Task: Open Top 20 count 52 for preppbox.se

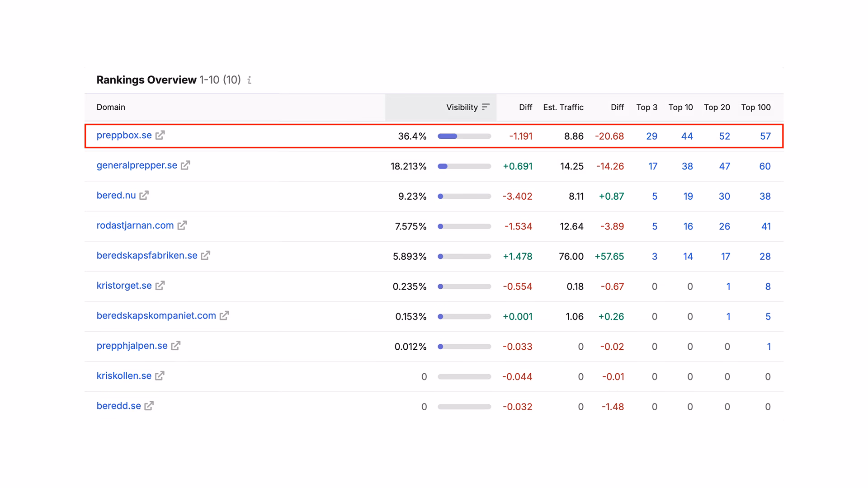Action: (x=724, y=136)
